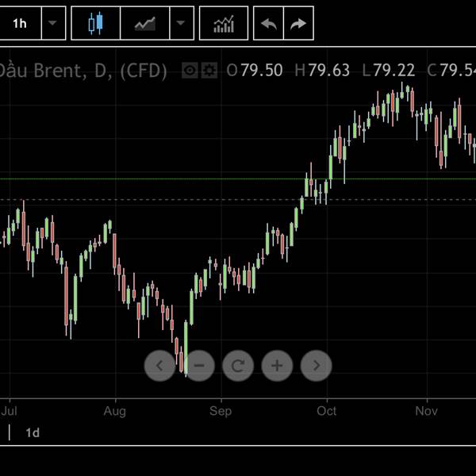This screenshot has height=476, width=476.
Task: Click the 1h timeframe button
Action: pyautogui.click(x=20, y=23)
